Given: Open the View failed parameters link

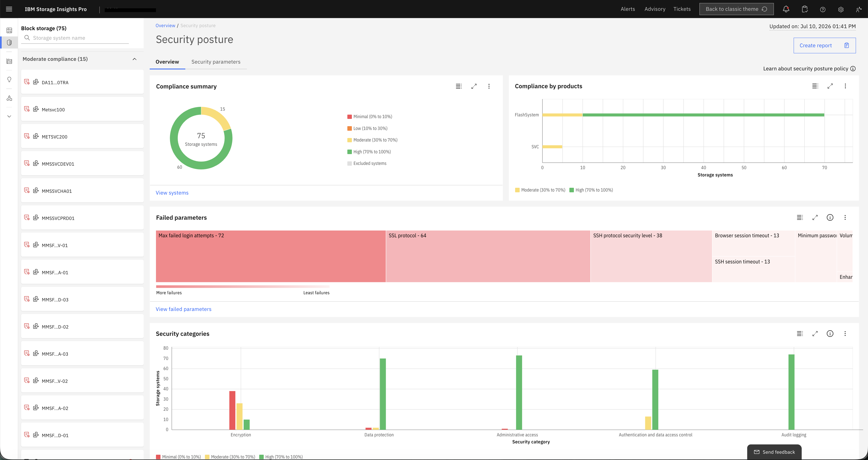Looking at the screenshot, I should [184, 309].
